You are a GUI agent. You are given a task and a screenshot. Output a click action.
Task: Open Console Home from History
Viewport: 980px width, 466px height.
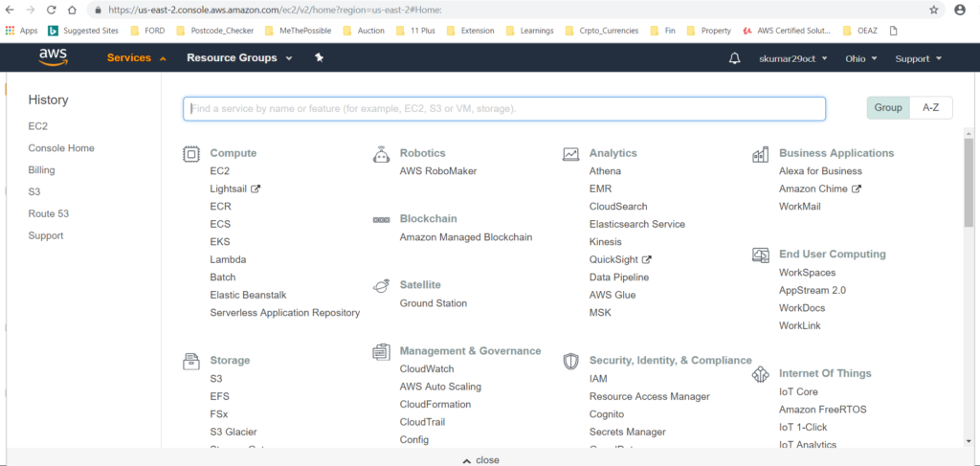pyautogui.click(x=61, y=148)
